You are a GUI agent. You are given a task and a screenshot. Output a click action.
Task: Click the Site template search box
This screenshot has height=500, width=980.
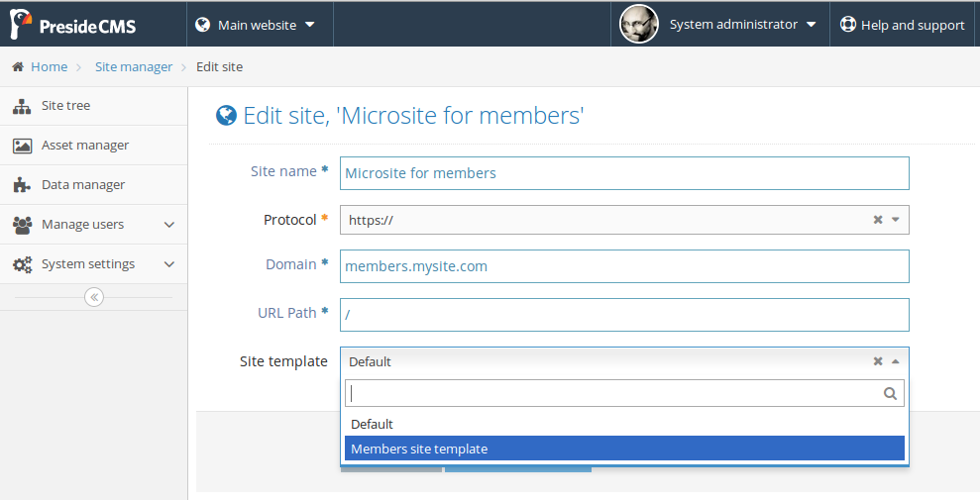(624, 393)
